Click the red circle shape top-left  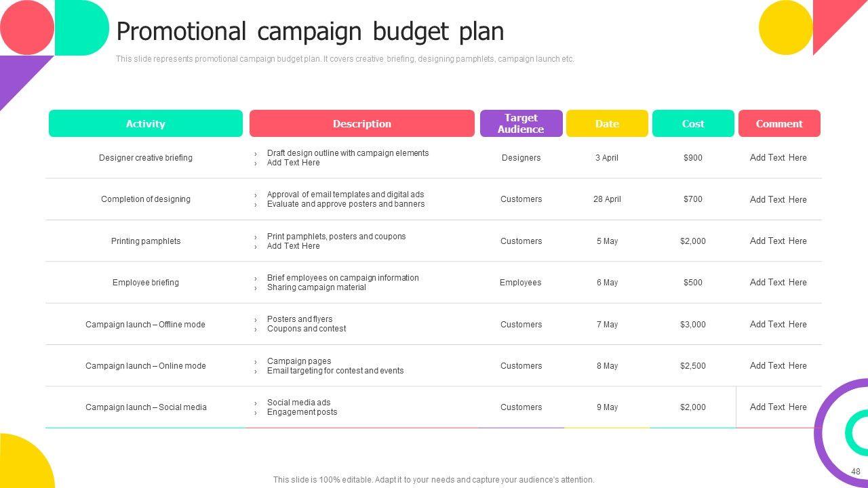tap(26, 27)
